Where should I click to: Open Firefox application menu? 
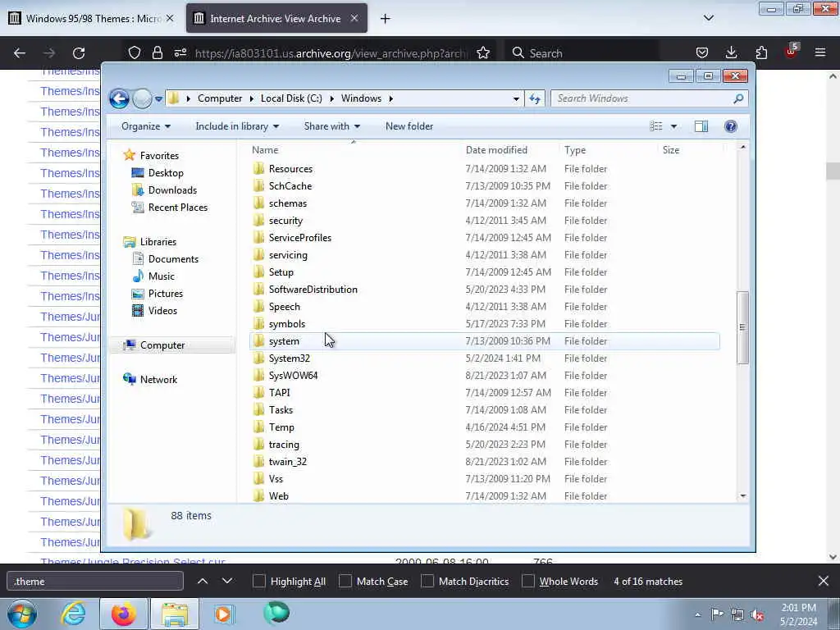coord(820,52)
